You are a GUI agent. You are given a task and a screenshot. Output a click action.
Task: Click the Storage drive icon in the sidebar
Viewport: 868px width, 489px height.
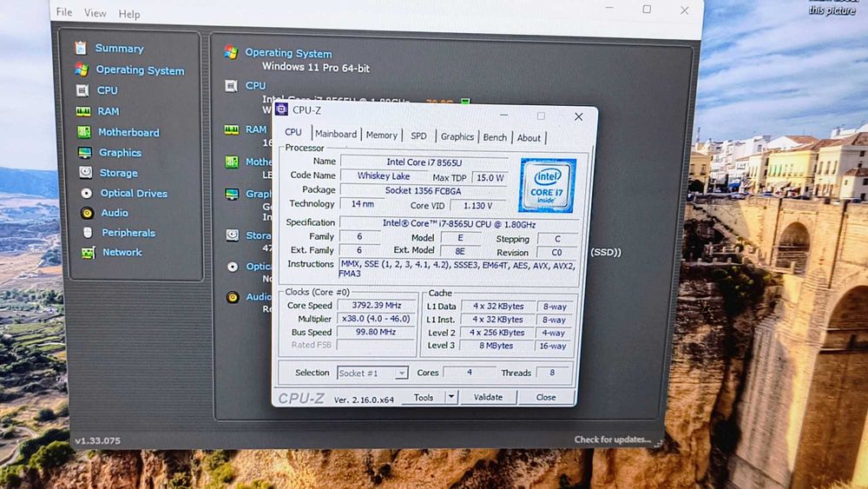pyautogui.click(x=85, y=172)
